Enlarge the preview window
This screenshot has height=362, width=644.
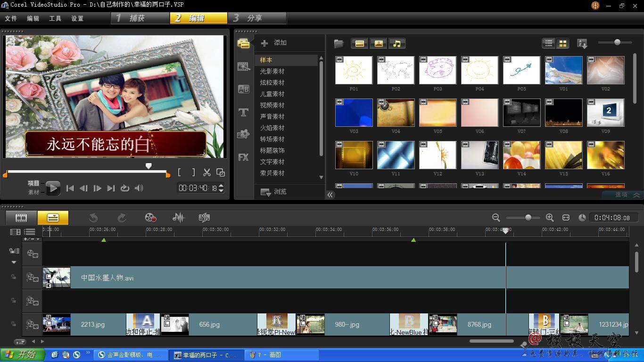[x=220, y=173]
